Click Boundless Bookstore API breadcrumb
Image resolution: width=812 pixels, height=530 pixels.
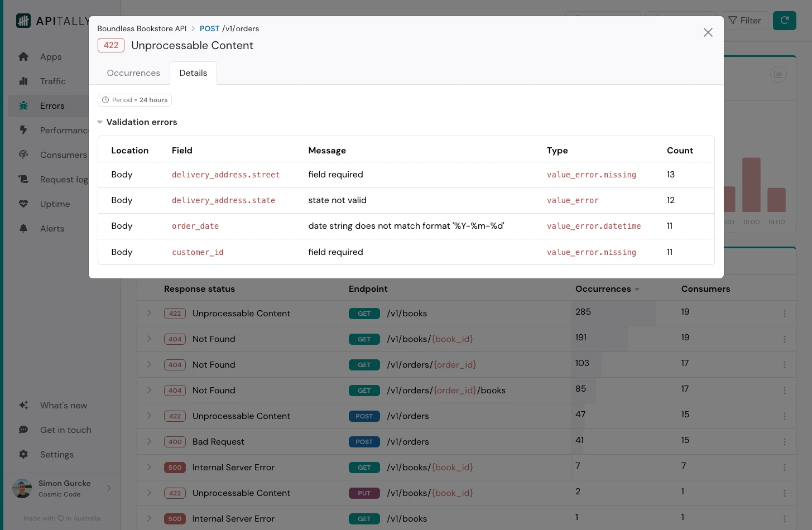(142, 28)
